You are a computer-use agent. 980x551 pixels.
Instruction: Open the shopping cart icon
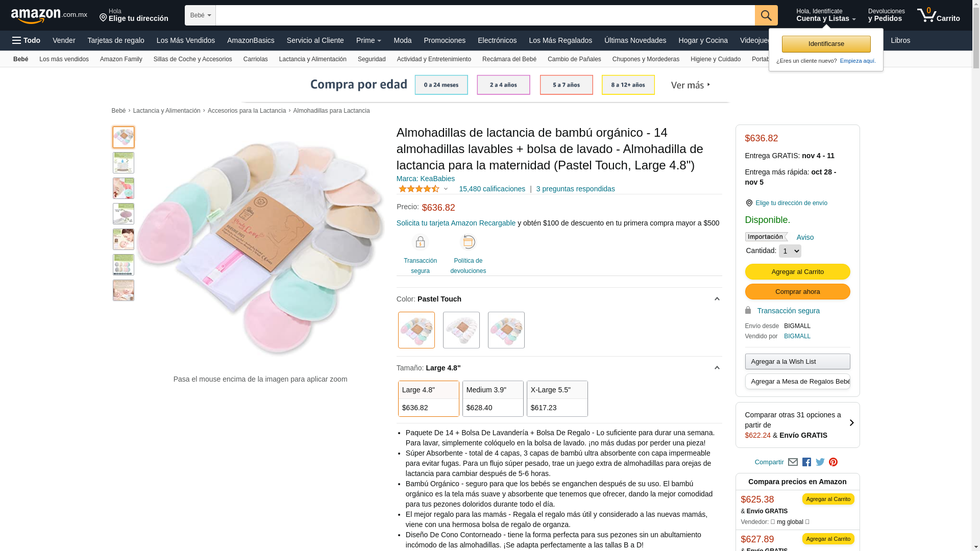(x=938, y=15)
